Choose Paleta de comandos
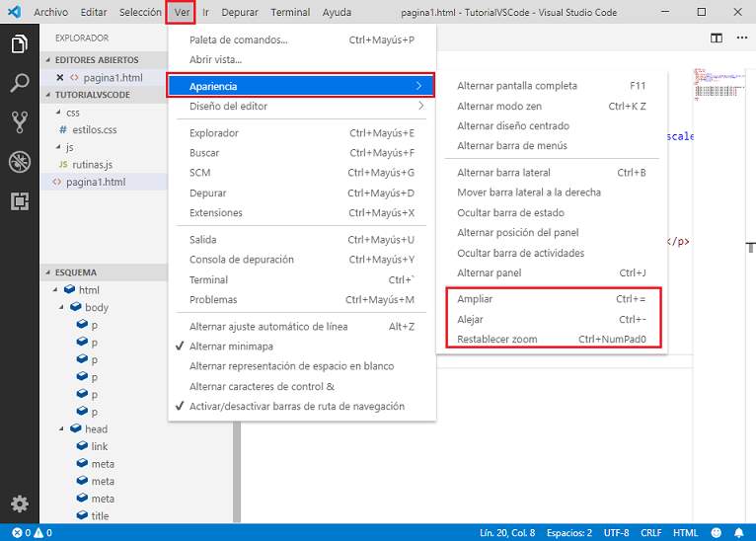This screenshot has width=756, height=541. [x=302, y=39]
